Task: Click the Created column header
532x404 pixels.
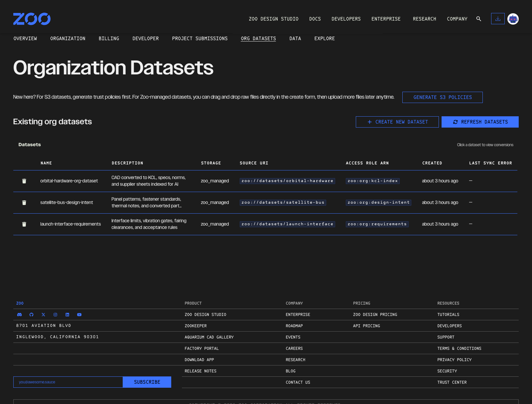Action: pos(432,163)
